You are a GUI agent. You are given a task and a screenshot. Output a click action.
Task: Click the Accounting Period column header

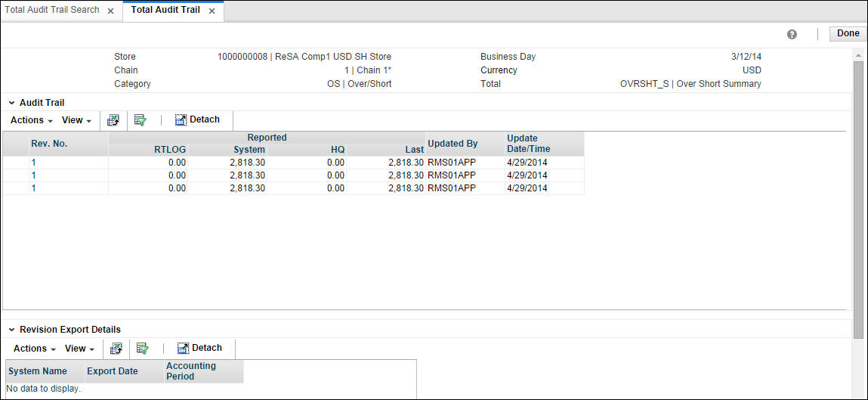click(204, 371)
